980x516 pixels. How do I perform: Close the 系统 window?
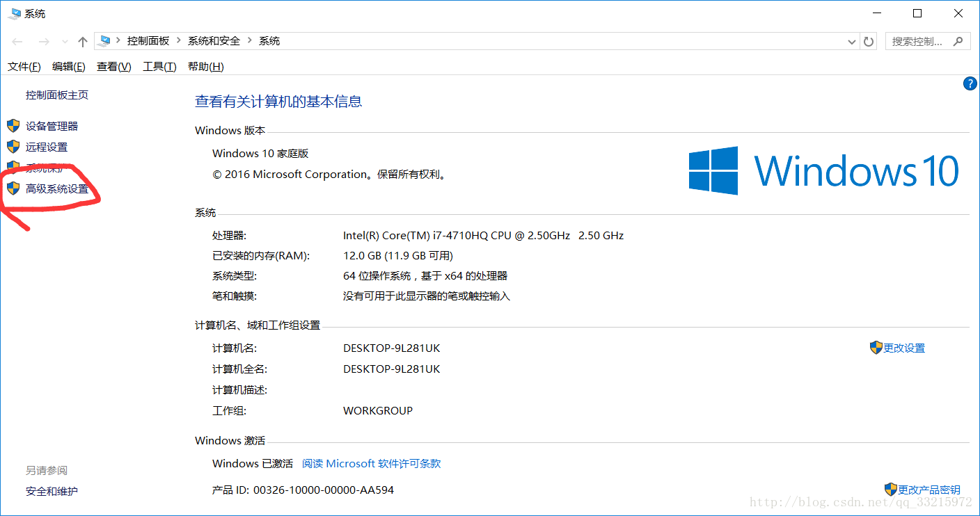coord(958,13)
